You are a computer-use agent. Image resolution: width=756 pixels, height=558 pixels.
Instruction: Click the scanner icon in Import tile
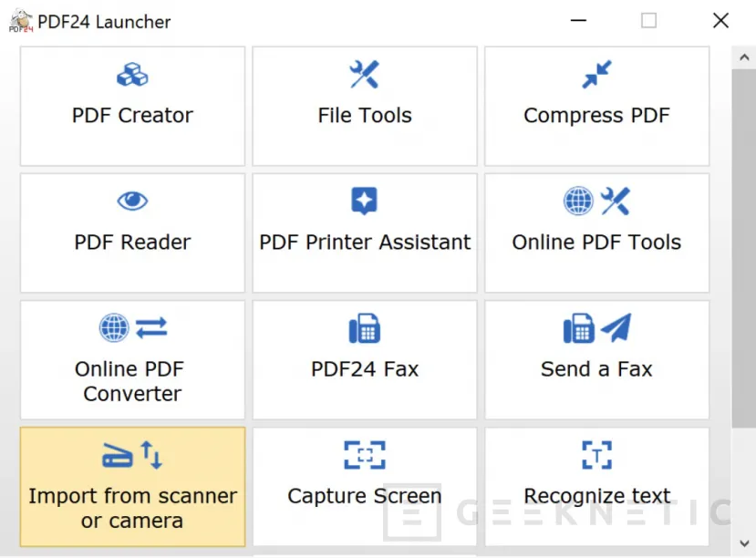coord(117,455)
